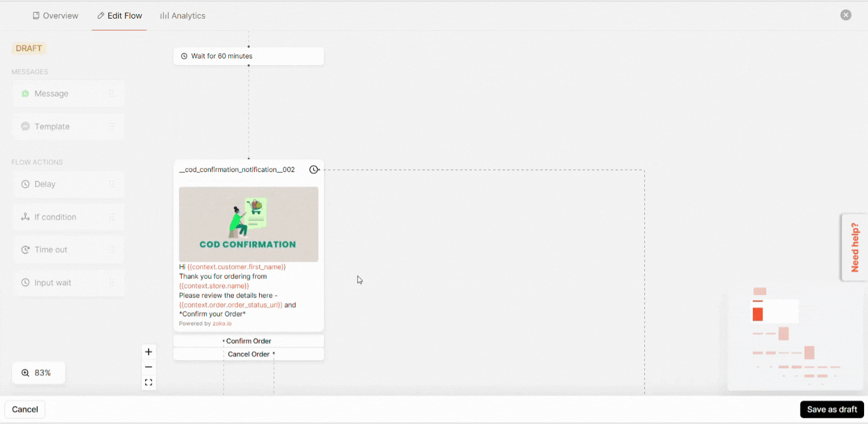Screen dimensions: 868x424
Task: Select the __cod_confirmation_notification__002 node title
Action: [x=237, y=169]
